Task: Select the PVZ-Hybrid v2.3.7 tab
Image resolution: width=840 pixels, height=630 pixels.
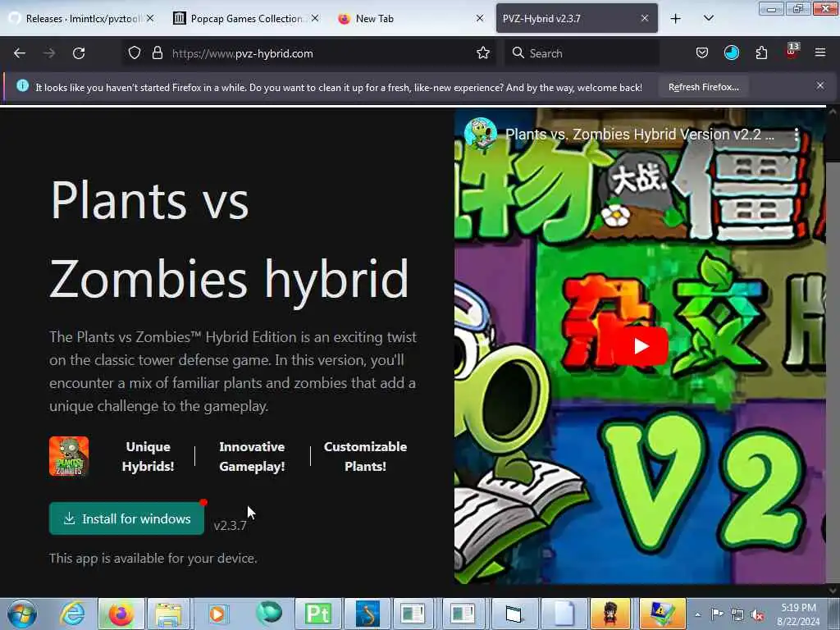Action: (577, 19)
